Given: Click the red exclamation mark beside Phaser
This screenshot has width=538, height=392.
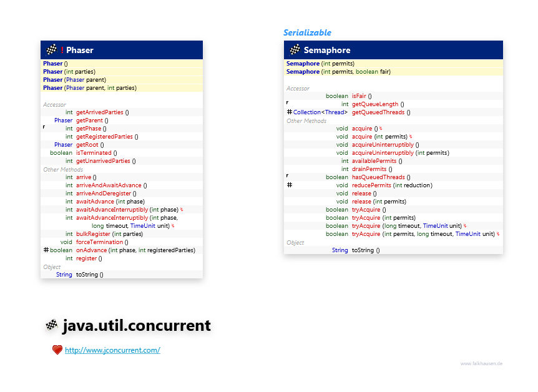Looking at the screenshot, I should pos(62,50).
